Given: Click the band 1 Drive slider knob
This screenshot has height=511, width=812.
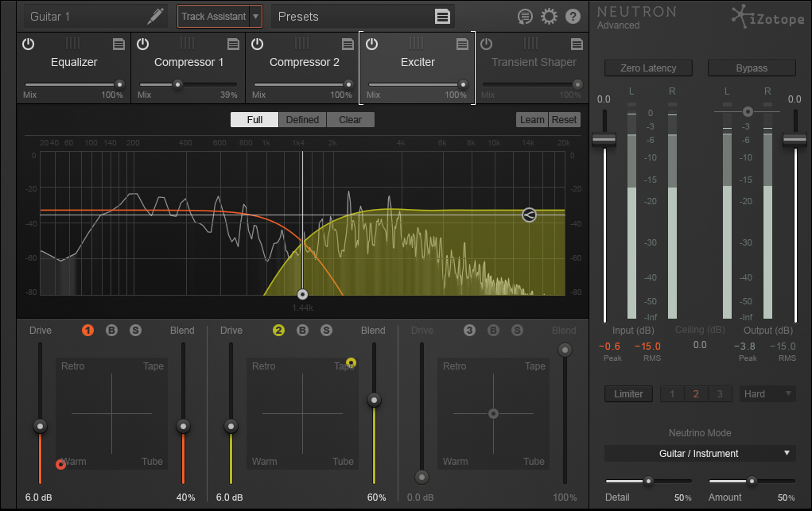Looking at the screenshot, I should coord(40,426).
